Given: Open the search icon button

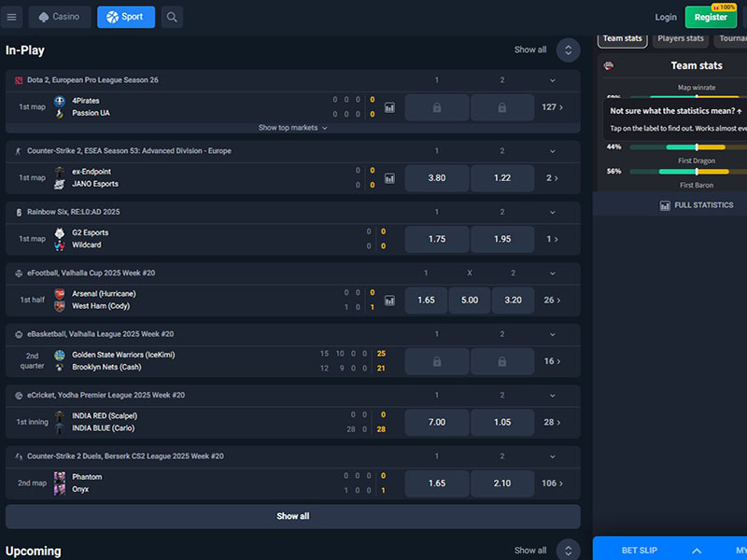Looking at the screenshot, I should [x=172, y=17].
